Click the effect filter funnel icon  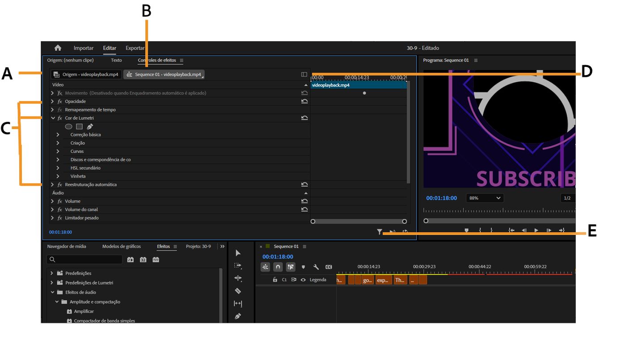[380, 232]
